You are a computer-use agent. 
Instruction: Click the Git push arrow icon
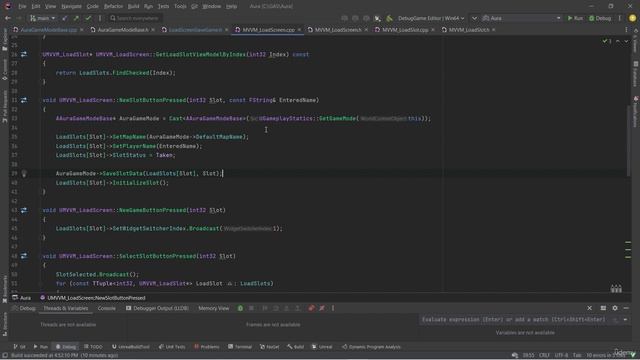point(76,18)
